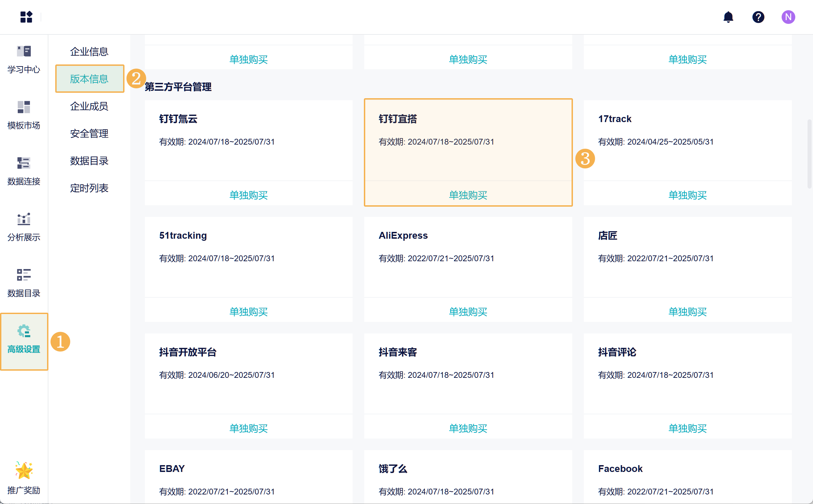This screenshot has width=813, height=504.
Task: Select 版本信息 menu item
Action: tap(89, 79)
